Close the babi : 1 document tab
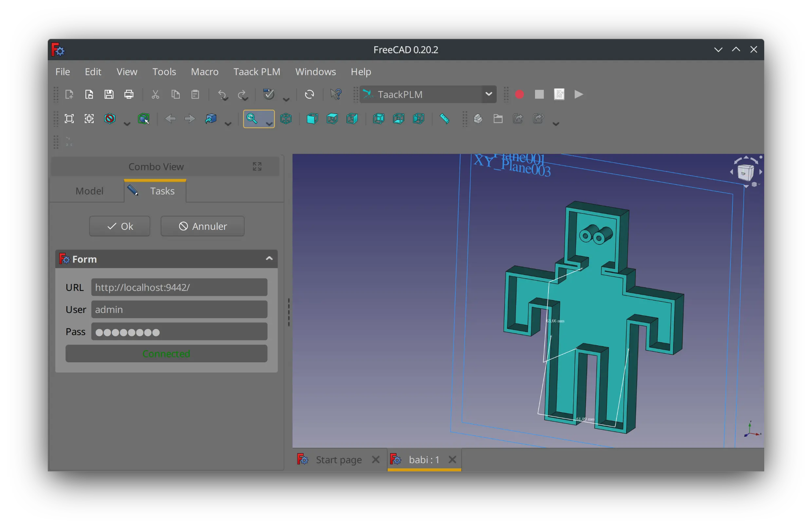The width and height of the screenshot is (812, 528). [452, 460]
